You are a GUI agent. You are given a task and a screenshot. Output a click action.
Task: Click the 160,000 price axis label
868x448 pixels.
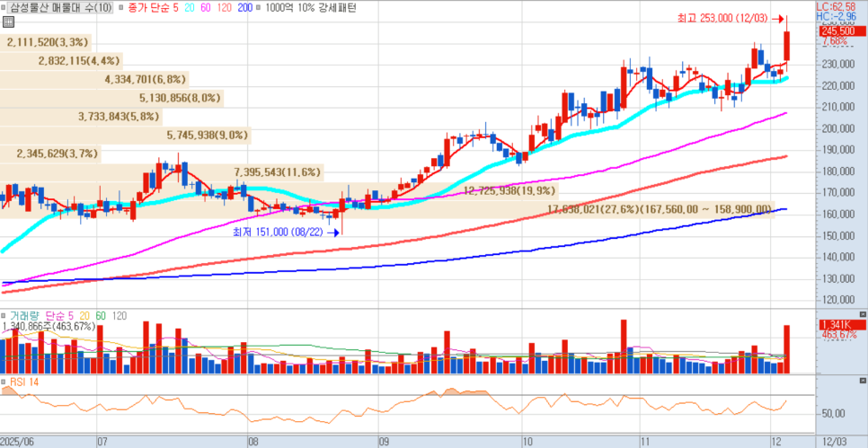click(837, 214)
